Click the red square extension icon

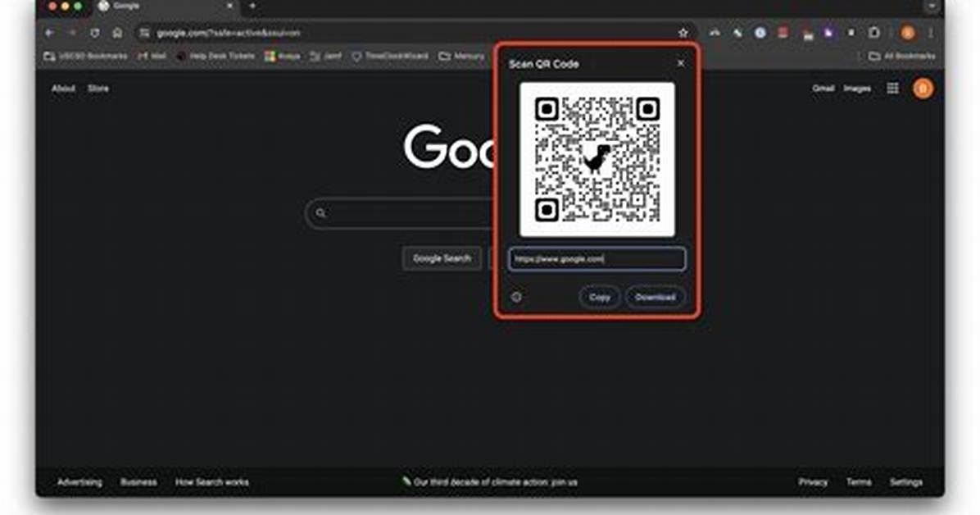[783, 33]
